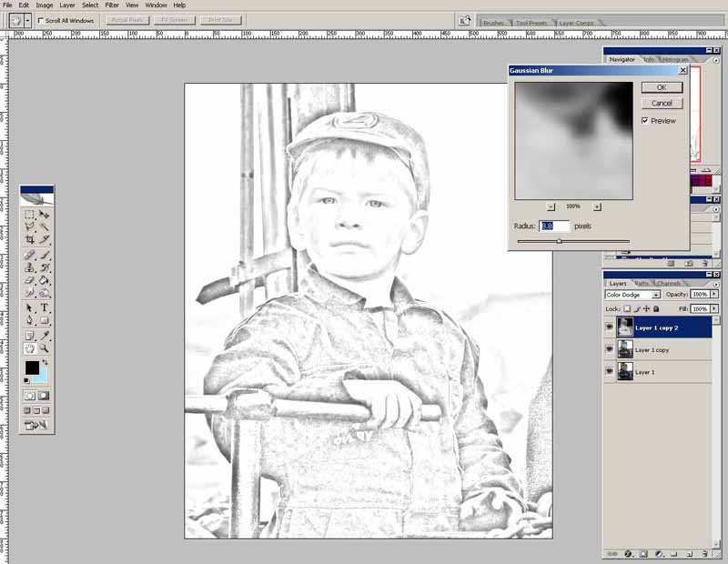Jump to ImageReady from toolbox
Viewport: 728px width, 564px height.
pos(36,425)
